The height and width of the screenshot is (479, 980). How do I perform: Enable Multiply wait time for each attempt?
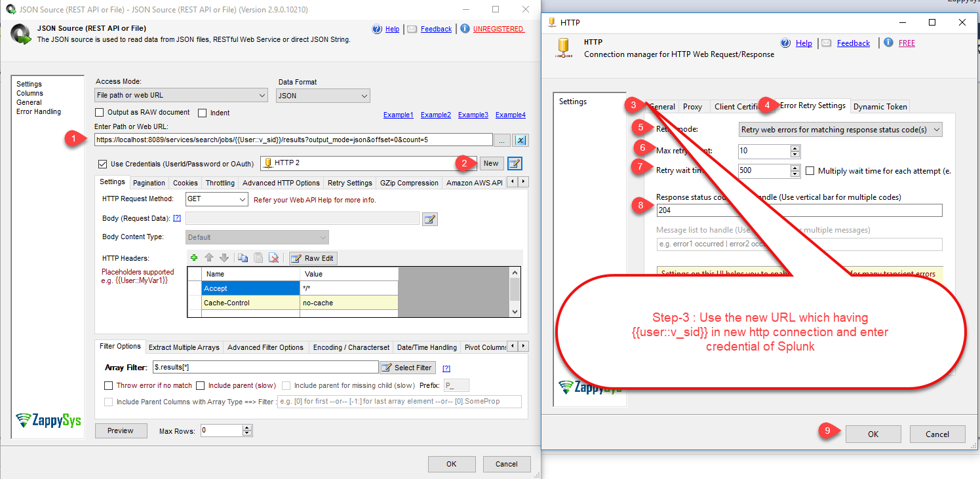point(810,171)
